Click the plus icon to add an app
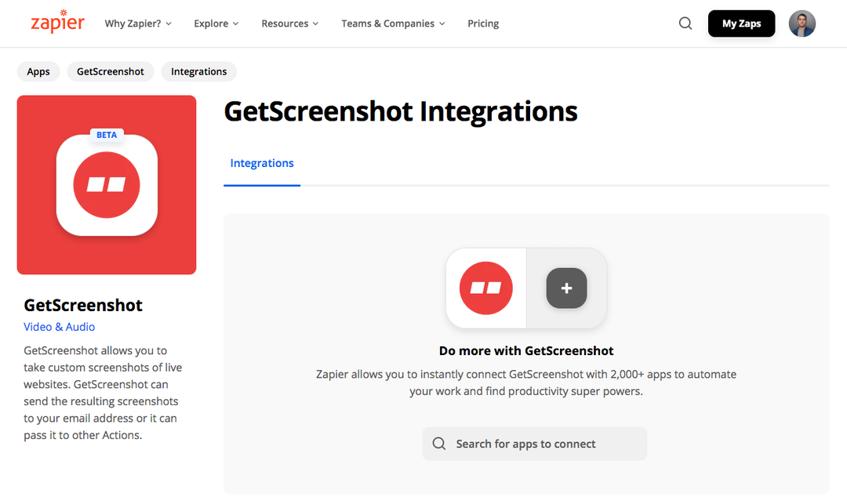847x504 pixels. click(566, 288)
